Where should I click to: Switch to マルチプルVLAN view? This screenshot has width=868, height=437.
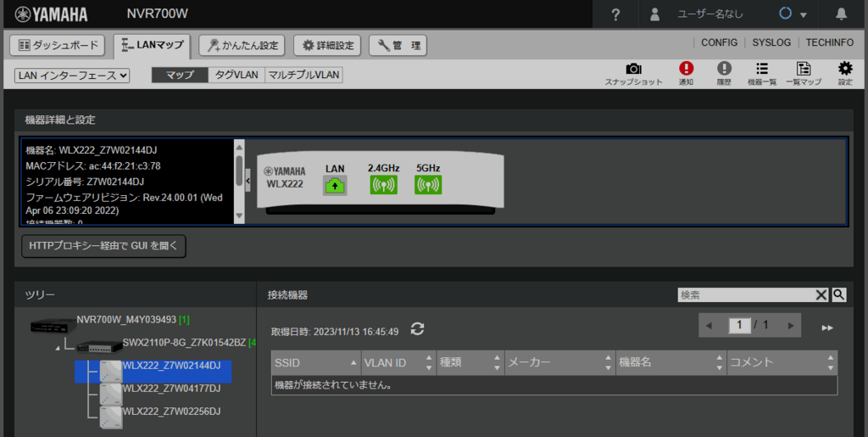pos(303,75)
